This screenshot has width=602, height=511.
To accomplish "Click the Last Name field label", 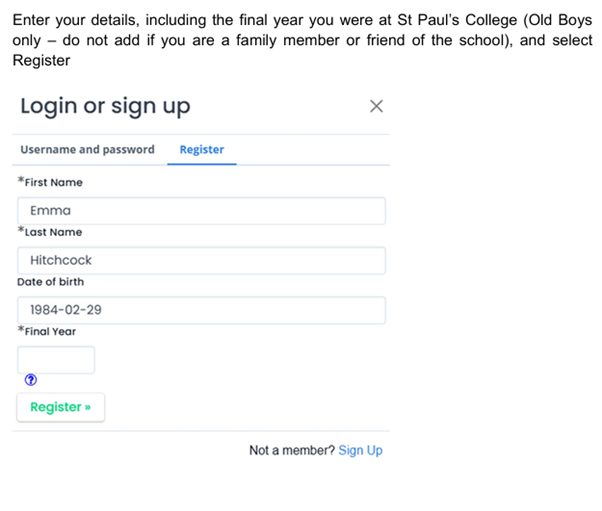I will (x=53, y=232).
